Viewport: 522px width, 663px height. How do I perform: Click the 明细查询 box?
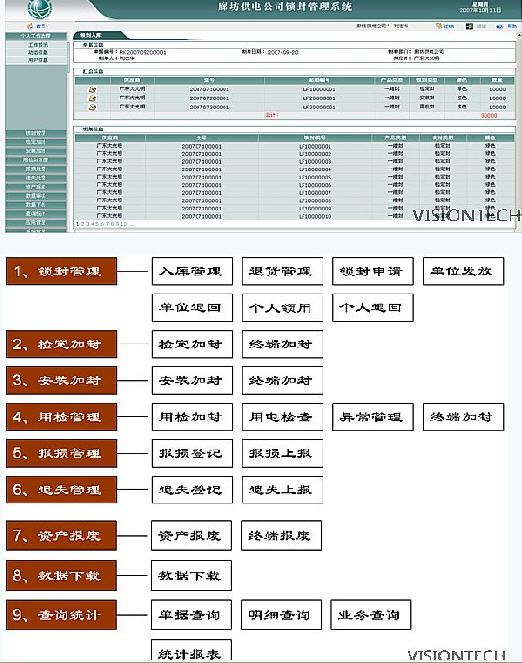(x=281, y=615)
